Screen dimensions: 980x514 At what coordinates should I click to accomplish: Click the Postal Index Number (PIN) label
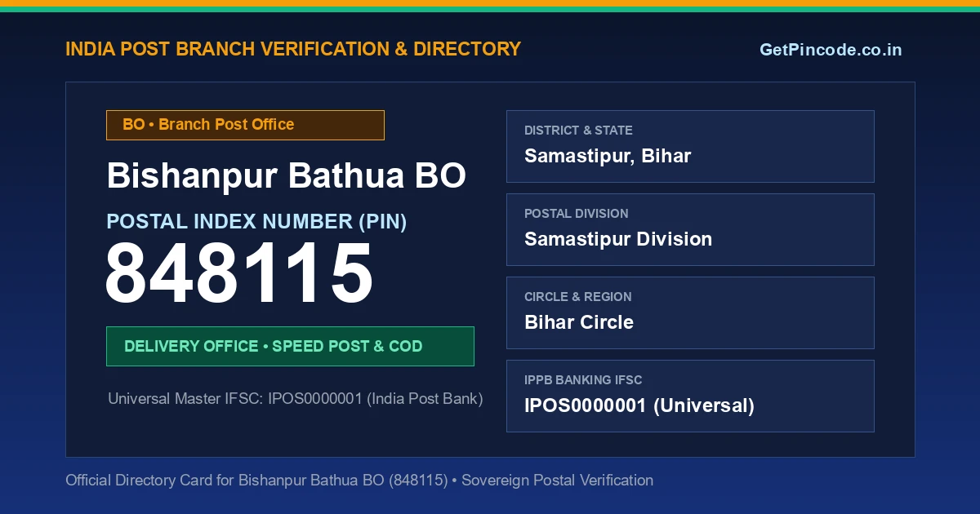(256, 221)
